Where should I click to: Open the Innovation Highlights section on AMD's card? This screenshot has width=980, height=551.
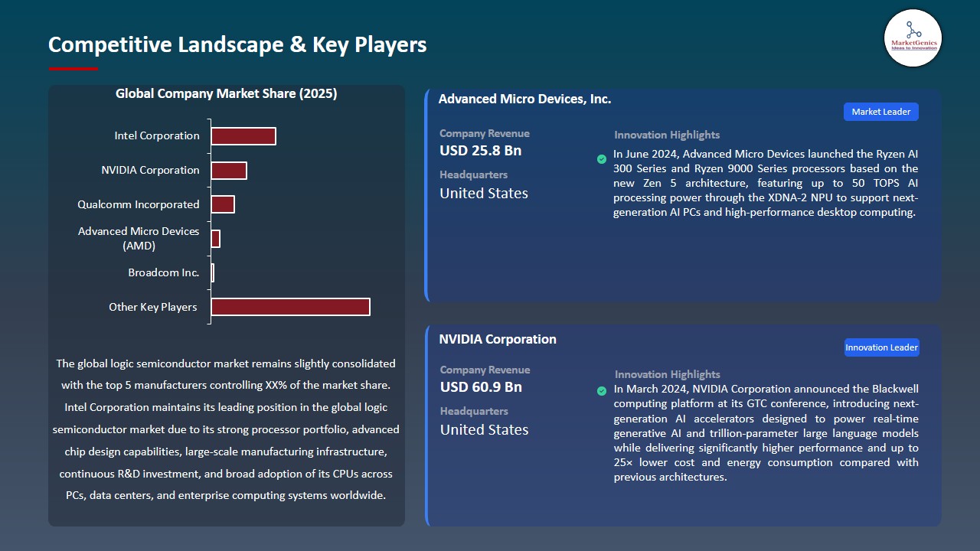pyautogui.click(x=666, y=135)
